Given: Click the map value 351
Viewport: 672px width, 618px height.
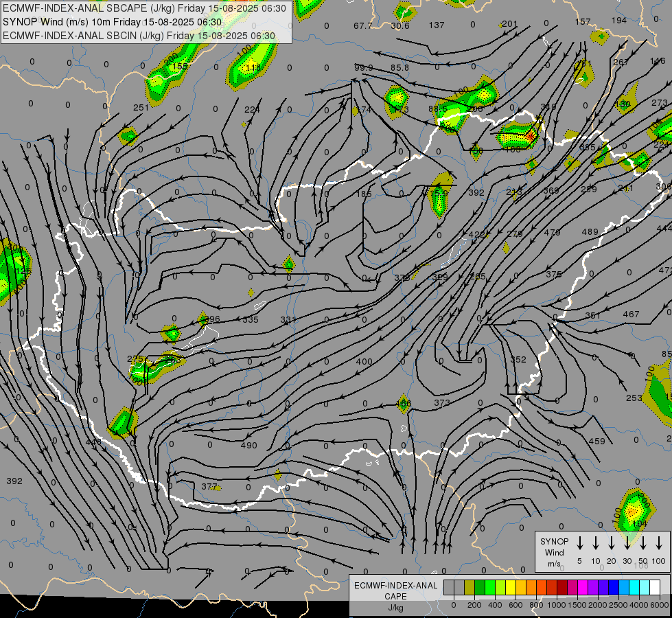Looking at the screenshot, I should click(x=593, y=315).
